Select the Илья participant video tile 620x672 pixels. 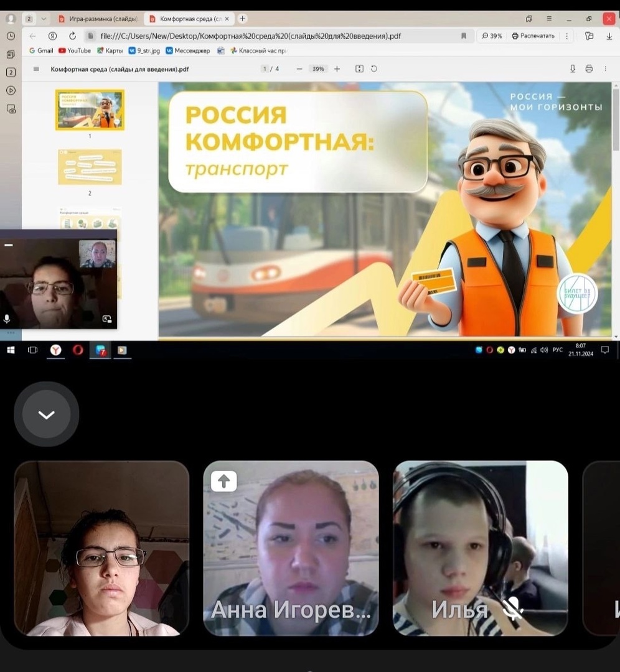(x=480, y=548)
